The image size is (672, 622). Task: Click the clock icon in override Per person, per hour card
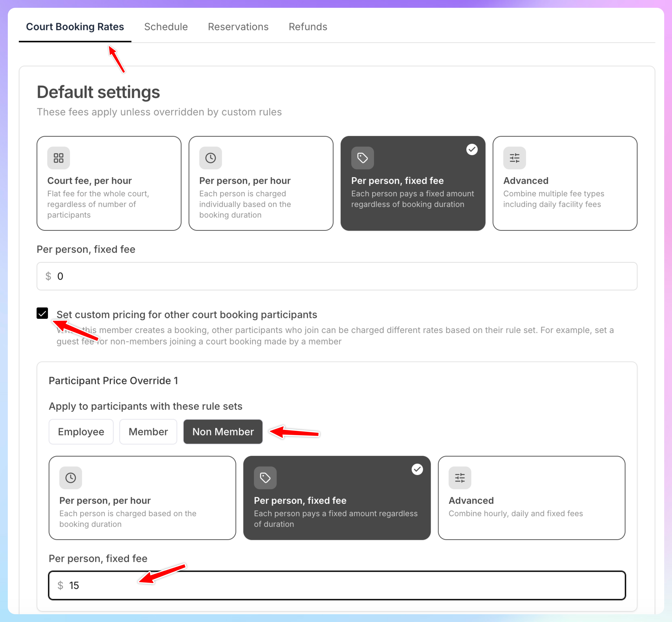click(x=71, y=478)
